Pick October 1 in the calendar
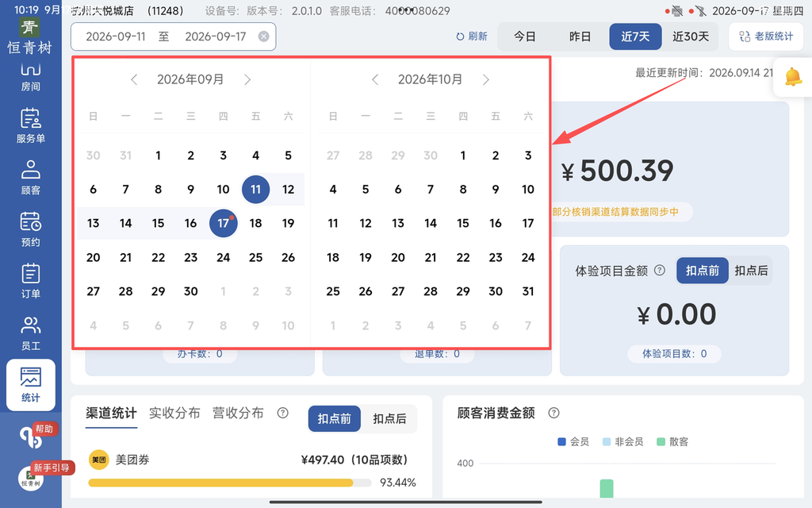 click(463, 155)
